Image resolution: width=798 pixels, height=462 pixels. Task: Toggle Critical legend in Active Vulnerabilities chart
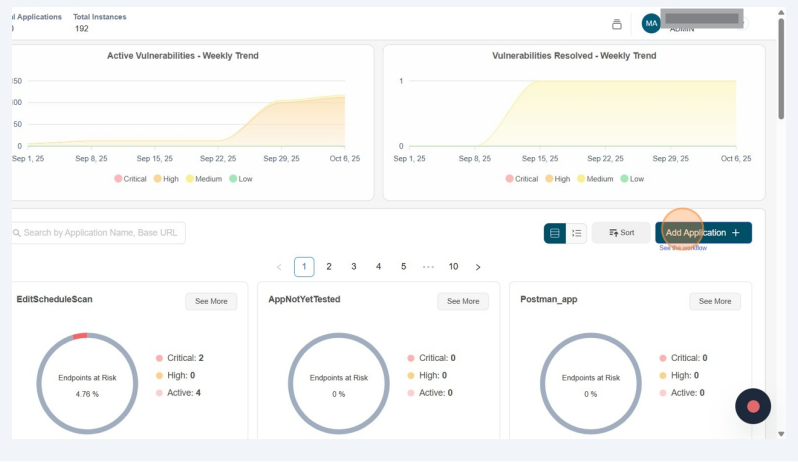[130, 179]
